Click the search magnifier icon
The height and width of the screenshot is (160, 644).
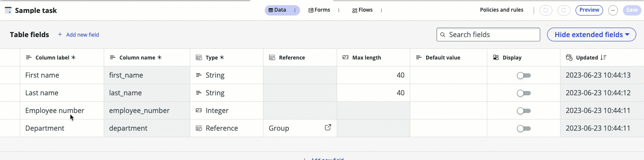[443, 35]
